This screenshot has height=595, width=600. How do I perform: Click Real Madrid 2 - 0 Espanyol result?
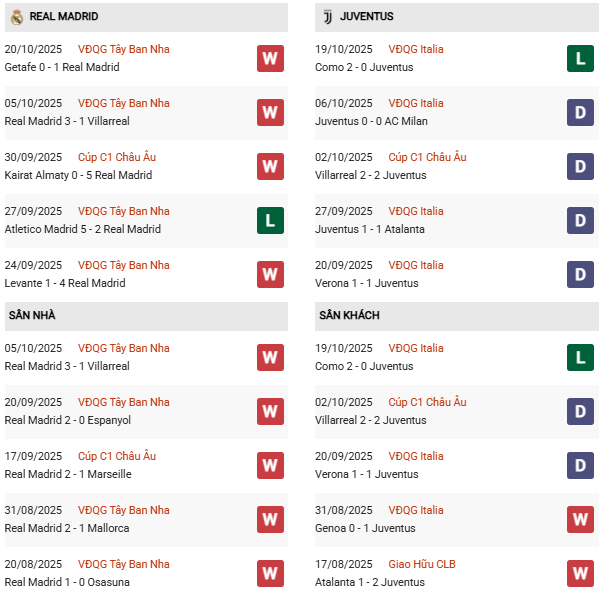68,420
